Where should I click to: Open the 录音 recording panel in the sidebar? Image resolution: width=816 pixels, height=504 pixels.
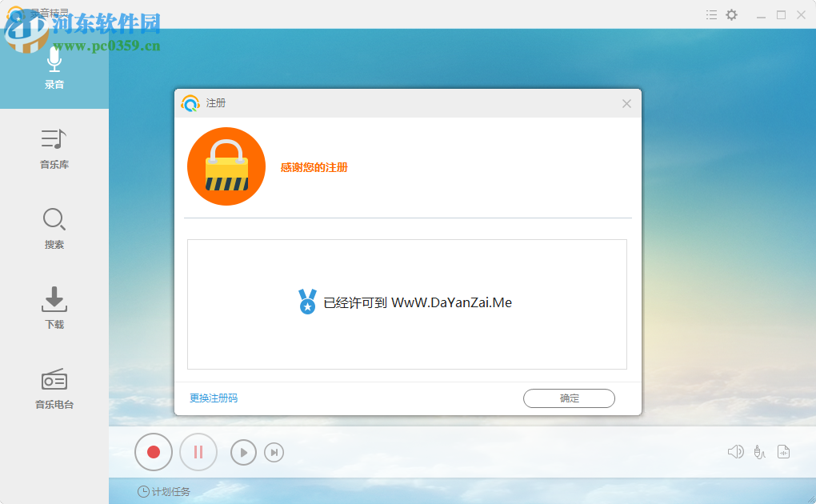(54, 68)
